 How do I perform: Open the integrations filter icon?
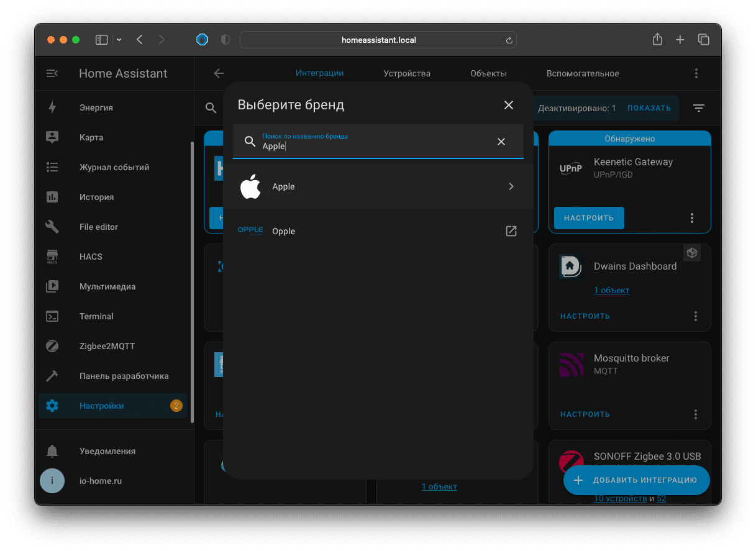coord(699,108)
